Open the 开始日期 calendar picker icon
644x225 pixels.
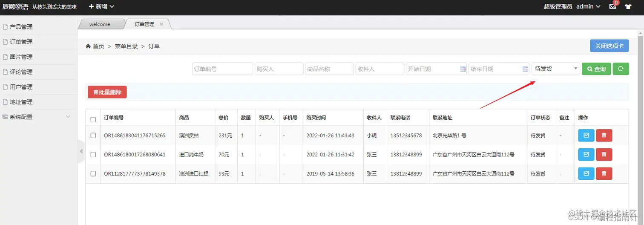(463, 69)
